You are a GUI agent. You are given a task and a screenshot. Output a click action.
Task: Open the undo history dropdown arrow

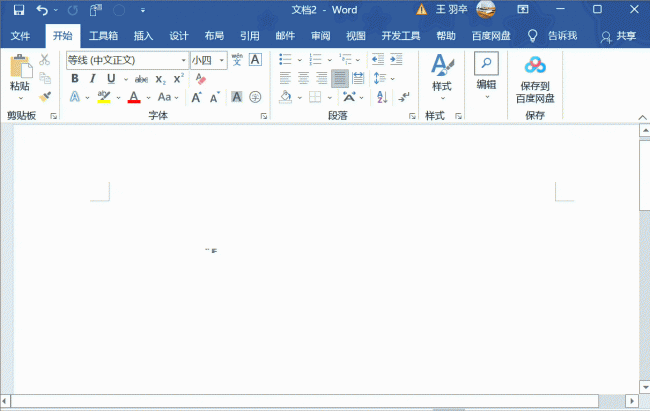tap(56, 10)
